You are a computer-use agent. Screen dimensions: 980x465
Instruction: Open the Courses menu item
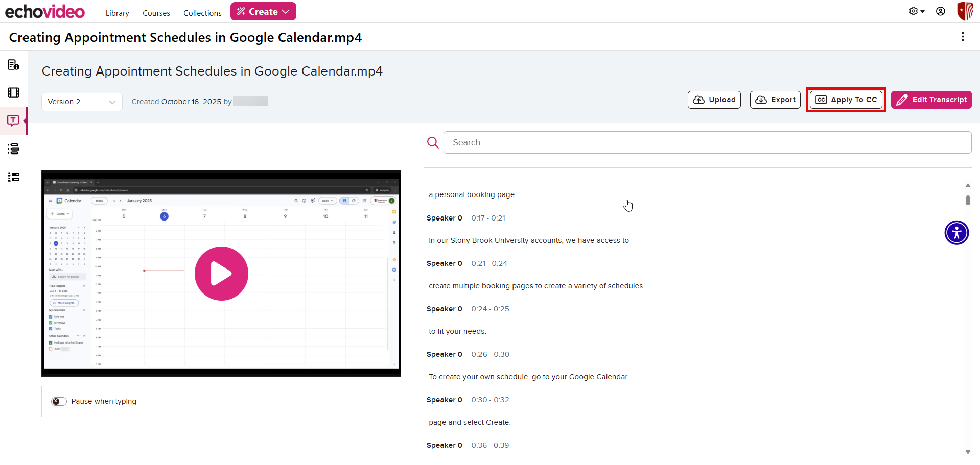click(156, 13)
